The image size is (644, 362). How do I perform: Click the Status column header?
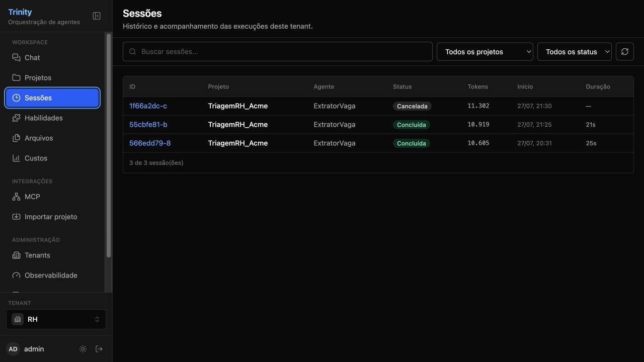pos(403,87)
